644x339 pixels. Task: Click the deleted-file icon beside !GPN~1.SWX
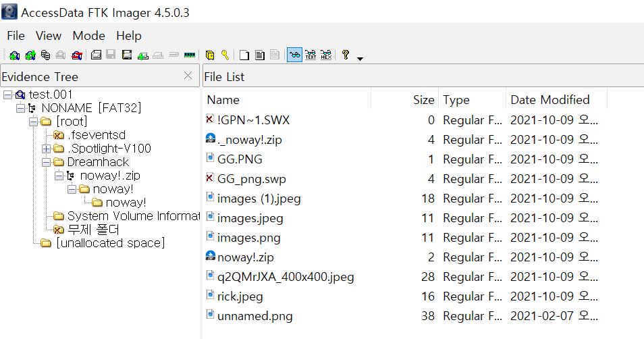click(210, 119)
